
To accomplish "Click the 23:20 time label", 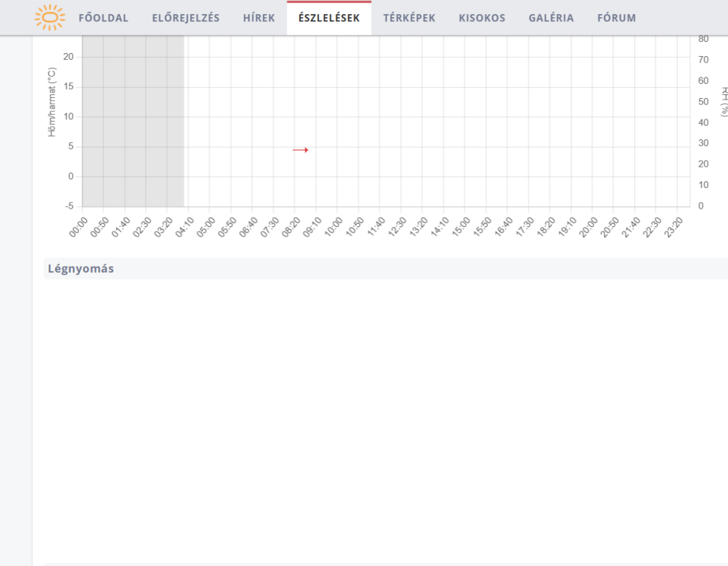I will pyautogui.click(x=673, y=226).
